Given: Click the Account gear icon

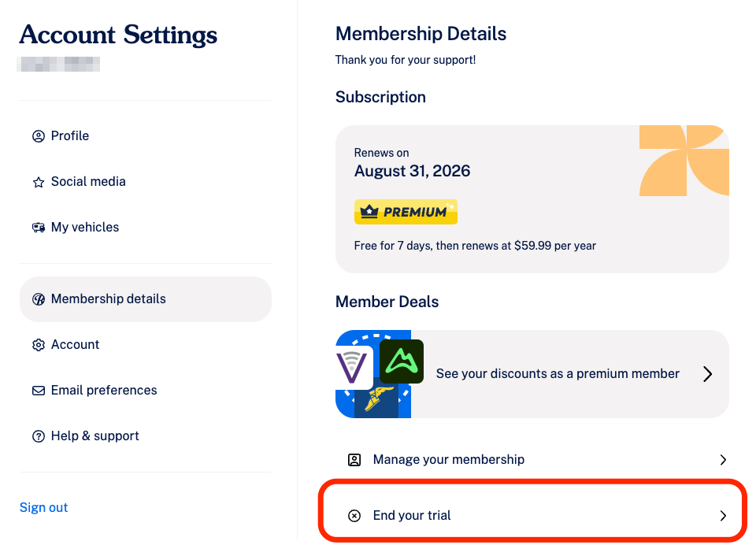Looking at the screenshot, I should point(39,345).
